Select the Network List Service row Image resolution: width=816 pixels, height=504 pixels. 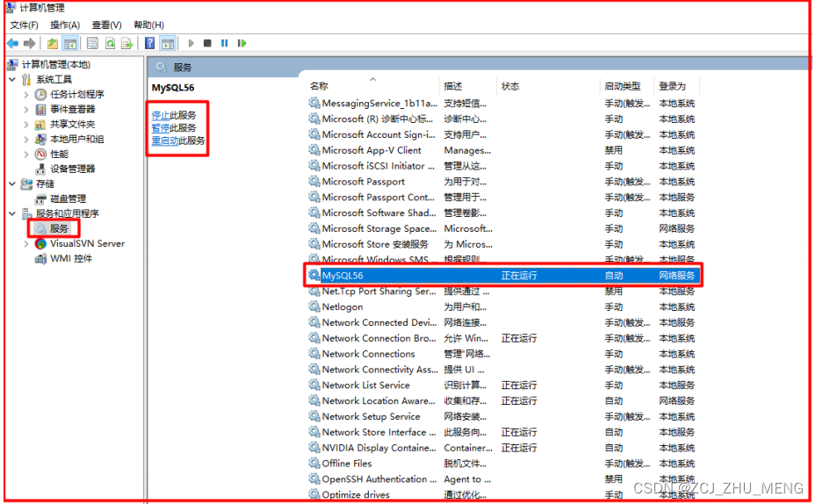502,385
